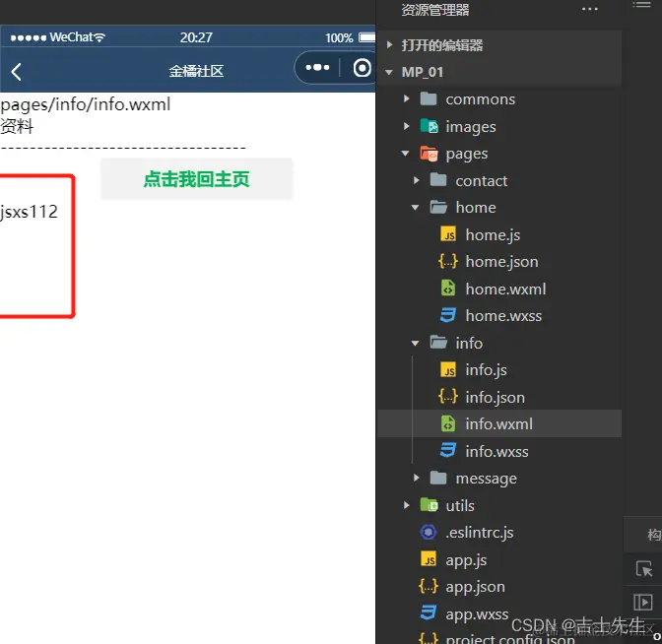The height and width of the screenshot is (644, 662).
Task: Open the home.json file
Action: pyautogui.click(x=501, y=262)
